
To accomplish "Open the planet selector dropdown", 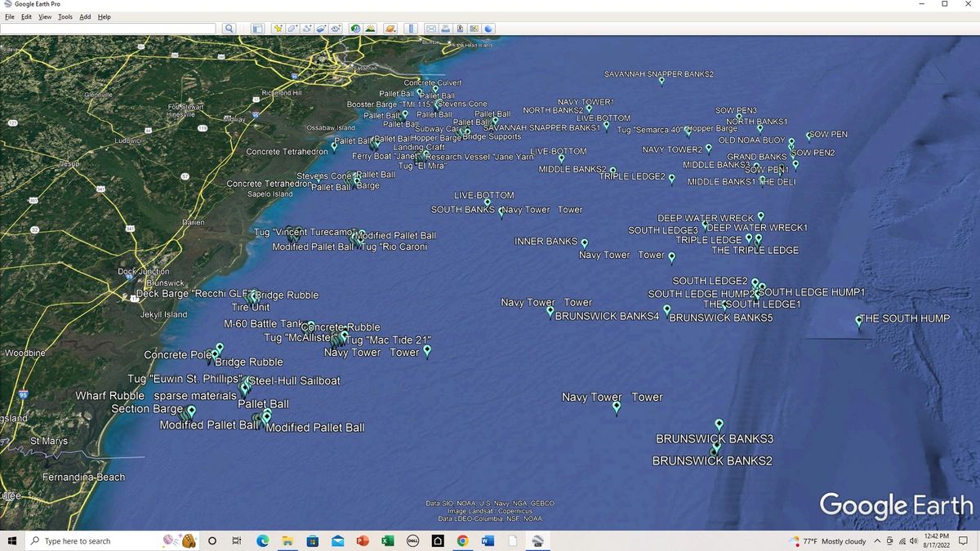I will (x=390, y=29).
